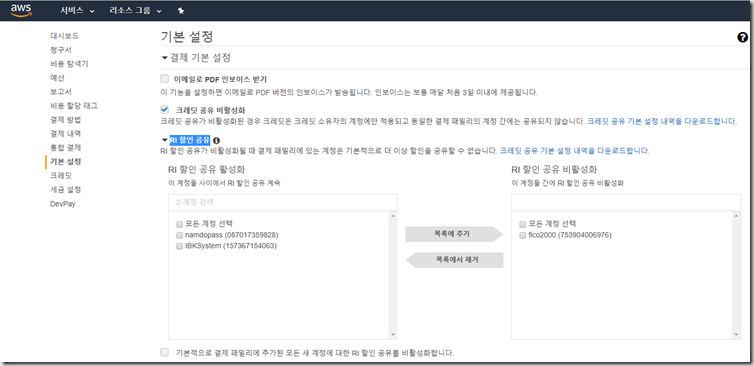
Task: Open 크레딧 in the sidebar
Action: (x=61, y=176)
